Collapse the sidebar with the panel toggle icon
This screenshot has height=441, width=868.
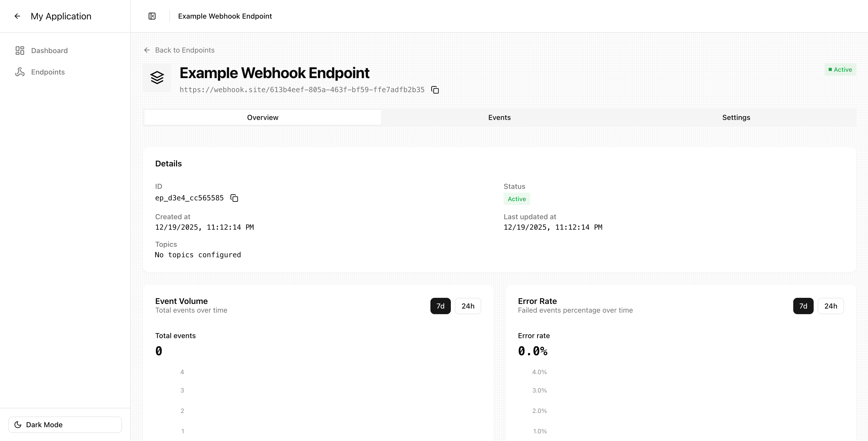pos(152,16)
